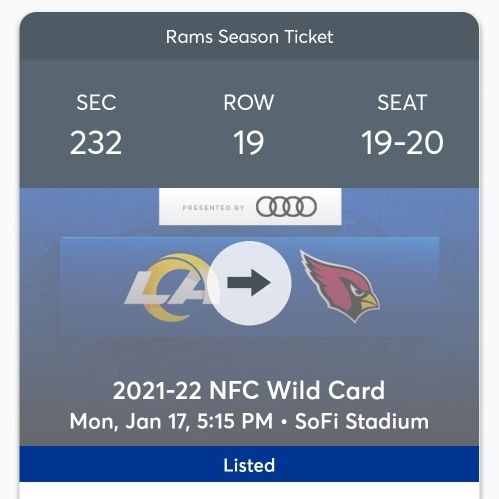Select row number 19
The height and width of the screenshot is (499, 499).
coord(249,143)
